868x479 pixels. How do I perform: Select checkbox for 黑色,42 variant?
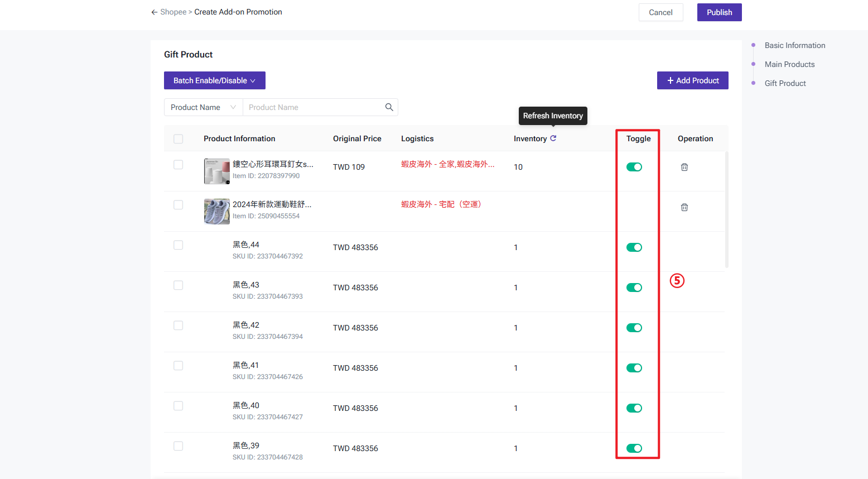tap(179, 325)
